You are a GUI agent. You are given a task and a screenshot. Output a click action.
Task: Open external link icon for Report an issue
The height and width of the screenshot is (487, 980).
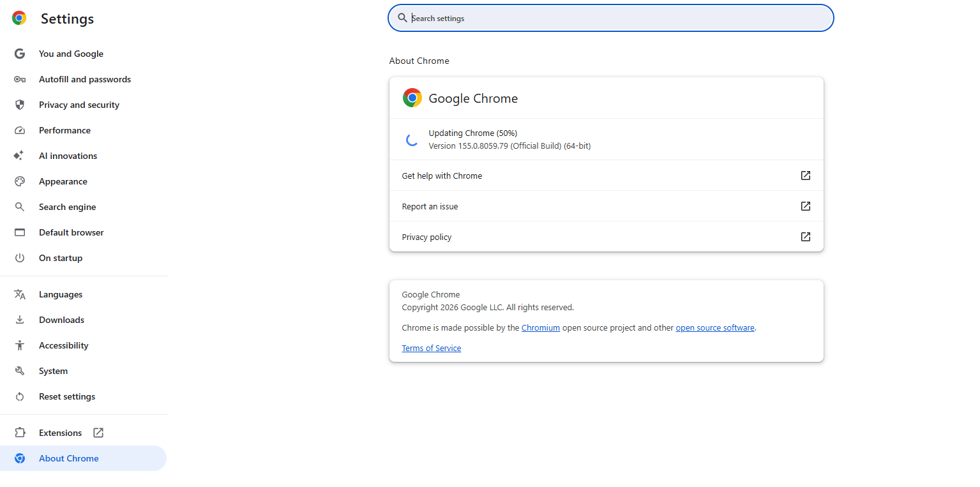tap(806, 206)
